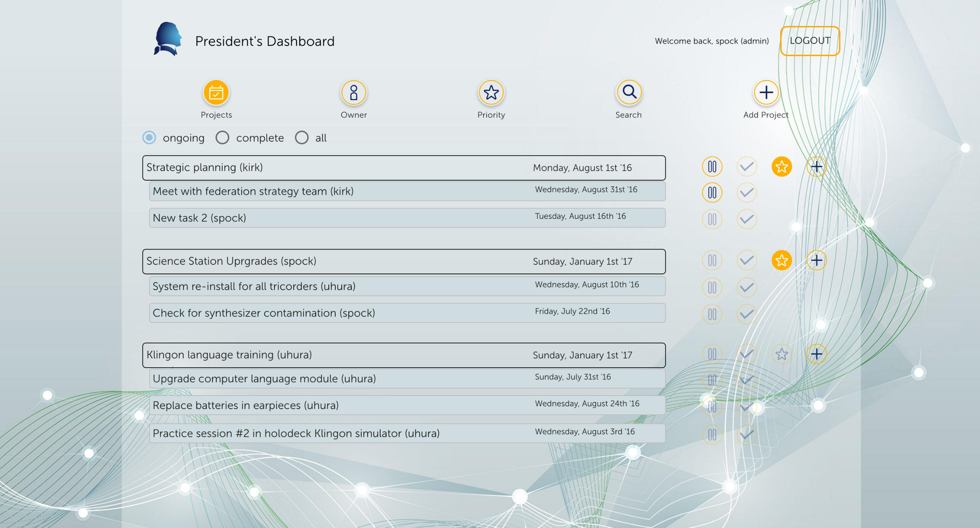The height and width of the screenshot is (528, 980).
Task: Mark Upgrade computer language module complete
Action: coord(746,380)
